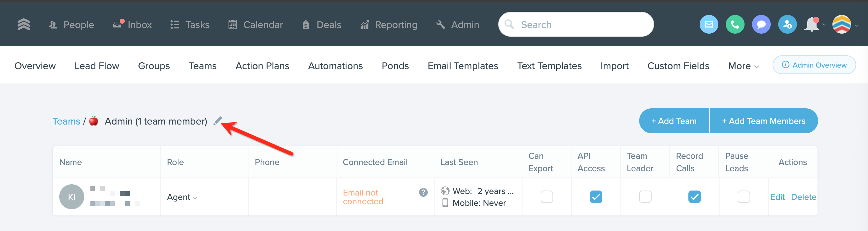Click the pencil icon to rename team
This screenshot has height=231, width=868.
218,121
